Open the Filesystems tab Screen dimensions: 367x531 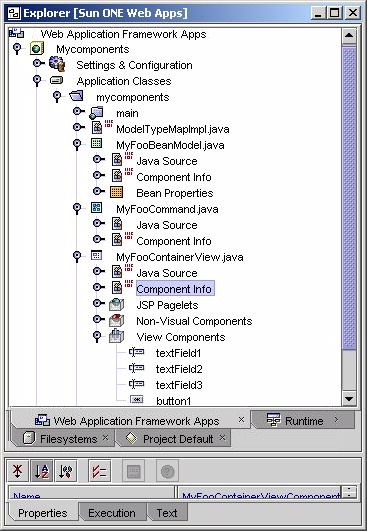point(63,439)
